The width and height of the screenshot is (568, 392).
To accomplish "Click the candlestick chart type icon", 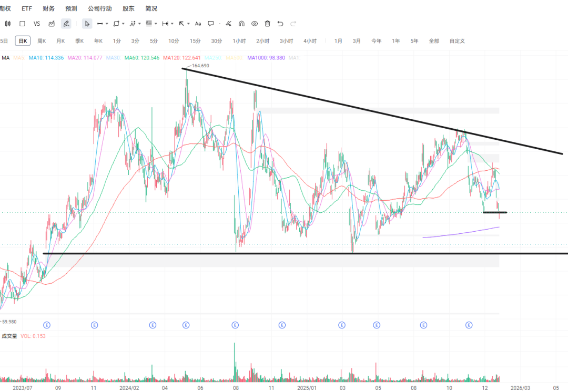I will 7,24.
